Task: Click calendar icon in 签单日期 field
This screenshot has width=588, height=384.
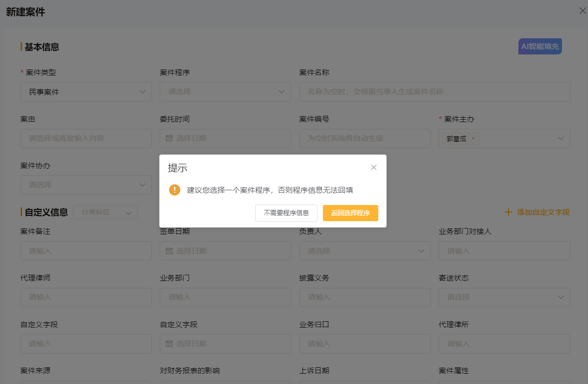Action: click(169, 251)
